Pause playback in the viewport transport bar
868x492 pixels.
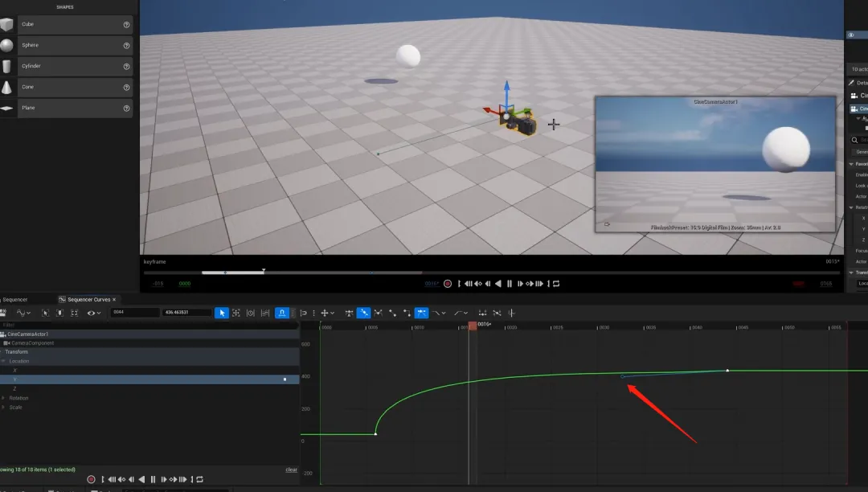(x=510, y=284)
